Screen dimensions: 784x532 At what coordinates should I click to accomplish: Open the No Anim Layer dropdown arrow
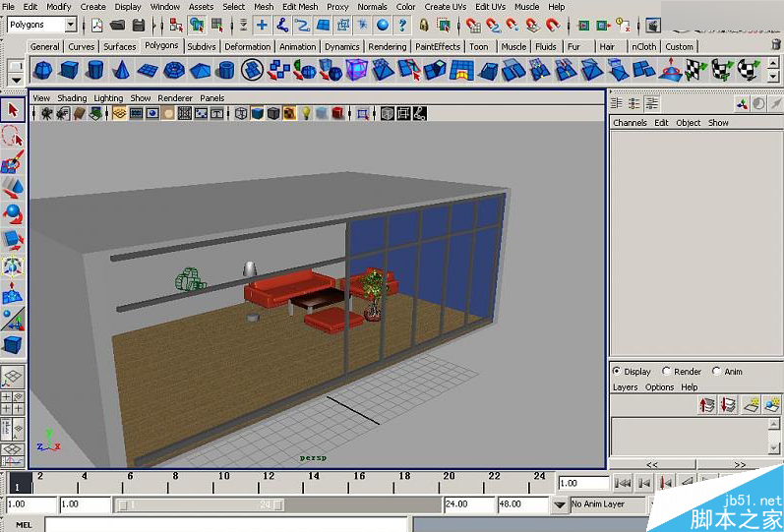[560, 504]
